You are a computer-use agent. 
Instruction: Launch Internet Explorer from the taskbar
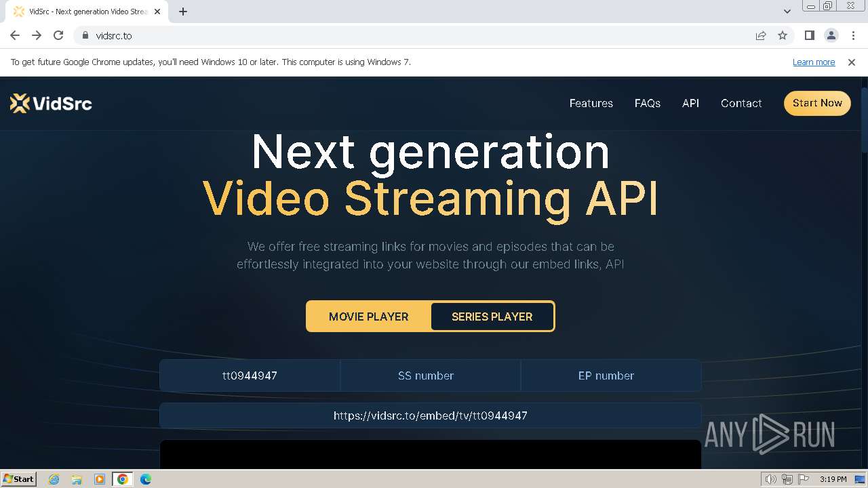[54, 479]
